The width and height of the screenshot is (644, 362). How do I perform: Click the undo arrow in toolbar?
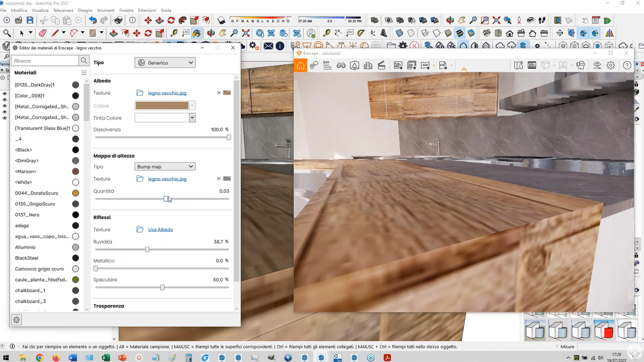pyautogui.click(x=93, y=20)
